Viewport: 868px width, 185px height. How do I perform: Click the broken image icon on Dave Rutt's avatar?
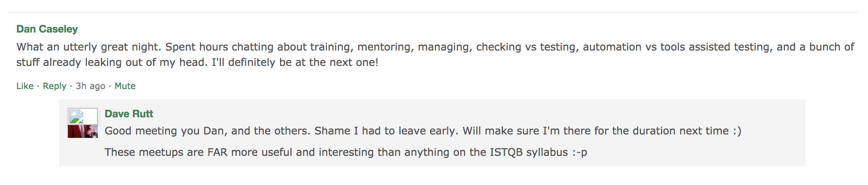(x=76, y=116)
